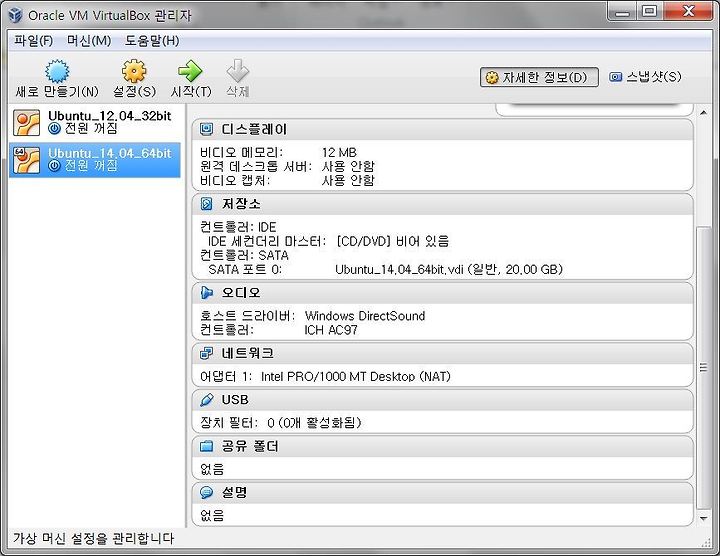Click power-off status icon under Ubuntu_12.04_32bit
The height and width of the screenshot is (556, 720).
click(x=54, y=129)
